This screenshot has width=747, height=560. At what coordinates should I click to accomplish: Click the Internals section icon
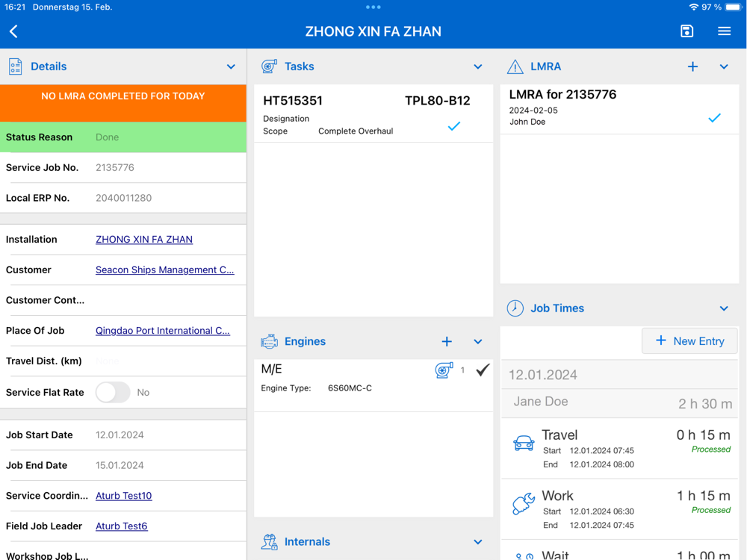coord(269,542)
